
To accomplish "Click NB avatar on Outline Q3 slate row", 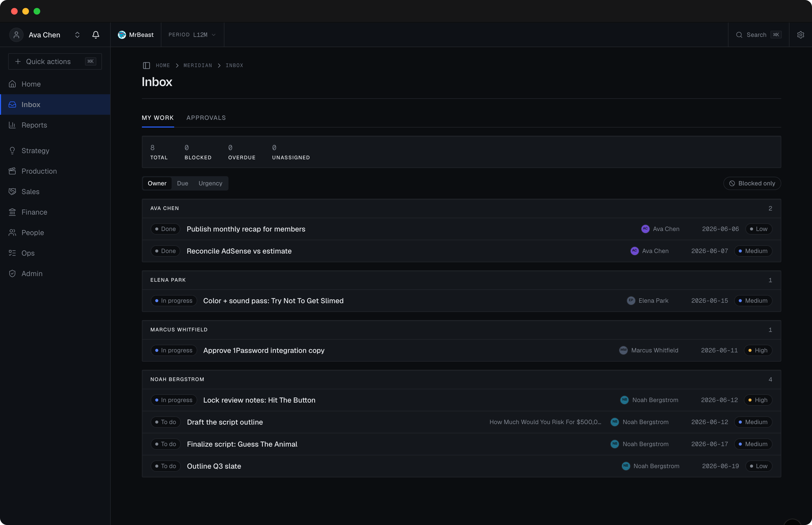I will 626,466.
